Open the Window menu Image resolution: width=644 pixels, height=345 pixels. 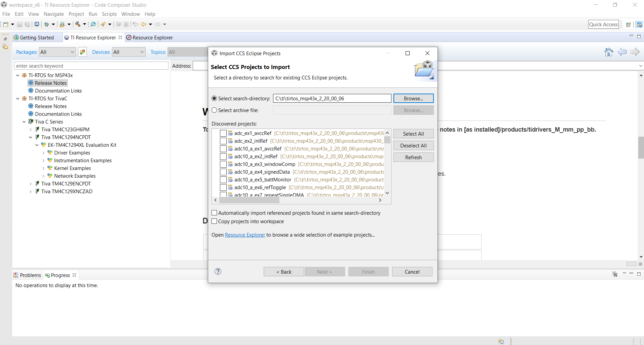tap(130, 14)
